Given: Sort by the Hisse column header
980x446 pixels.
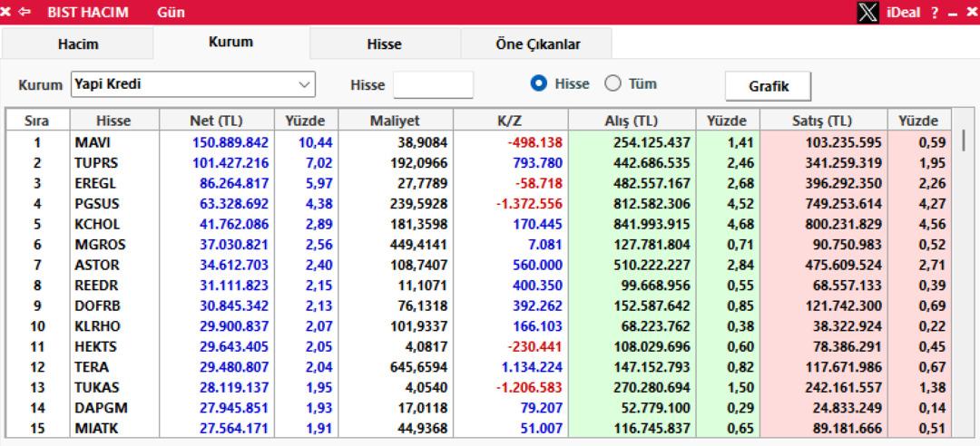Looking at the screenshot, I should [113, 121].
